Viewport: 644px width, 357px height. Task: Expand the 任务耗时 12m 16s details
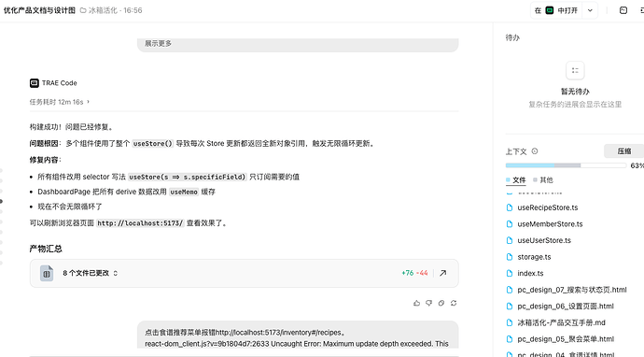59,102
